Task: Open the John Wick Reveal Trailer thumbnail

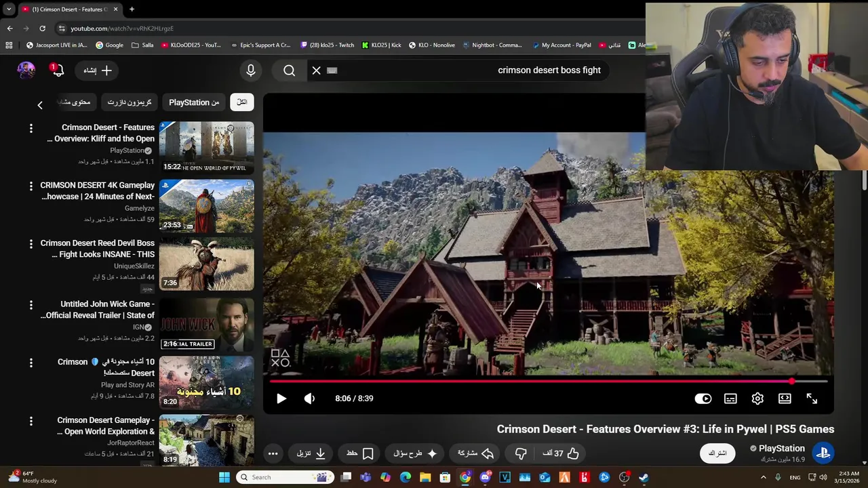Action: [x=206, y=325]
